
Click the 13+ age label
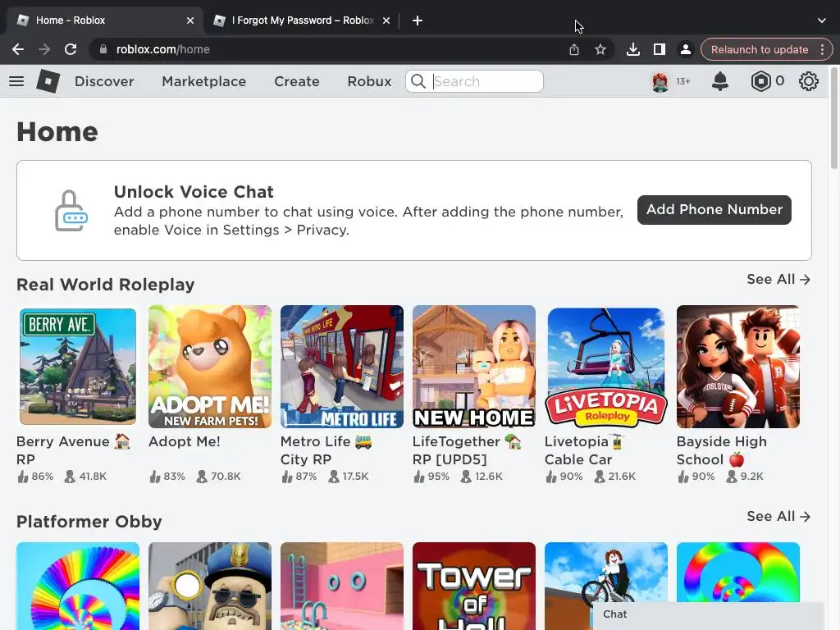pos(683,81)
